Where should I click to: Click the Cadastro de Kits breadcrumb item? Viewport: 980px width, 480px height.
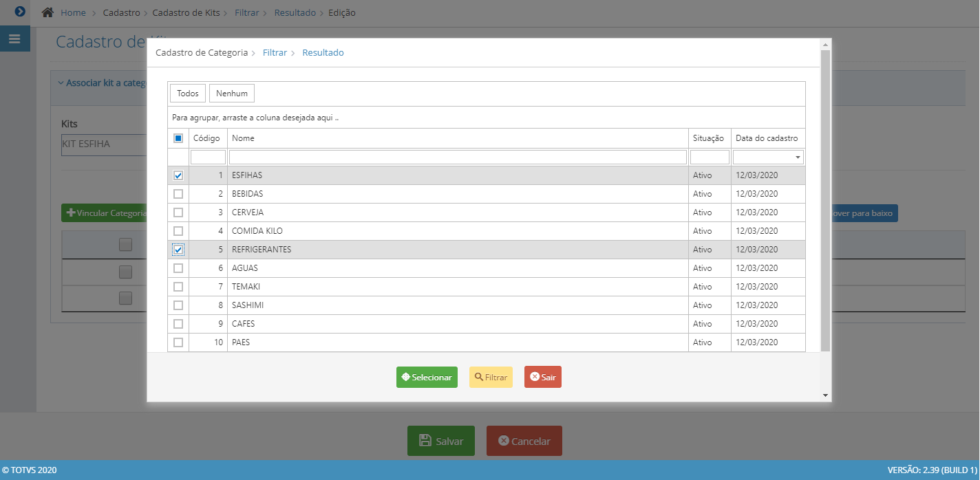pos(186,12)
